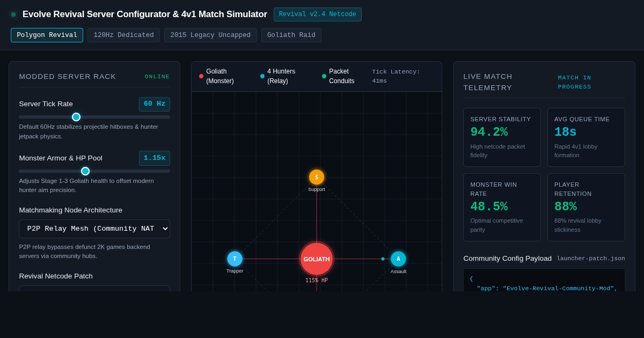Viewport: 644px width, 338px height.
Task: Click the 1.15x armor multiplier value
Action: click(155, 158)
